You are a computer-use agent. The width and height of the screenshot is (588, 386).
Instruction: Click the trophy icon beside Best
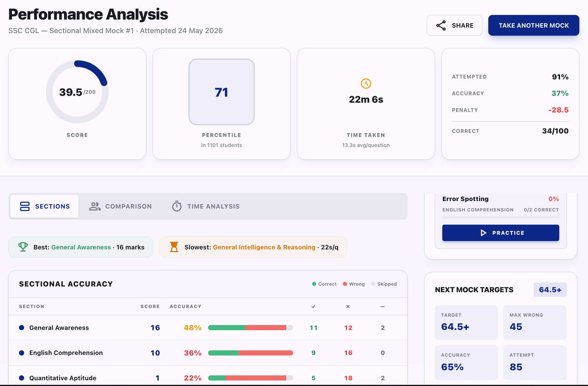click(23, 247)
